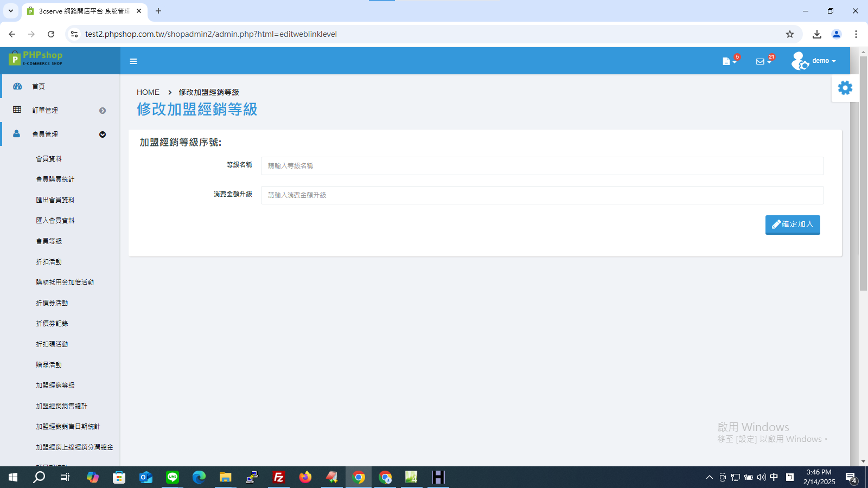Expand the 訂單管理 menu arrow
This screenshot has width=868, height=488.
click(103, 111)
